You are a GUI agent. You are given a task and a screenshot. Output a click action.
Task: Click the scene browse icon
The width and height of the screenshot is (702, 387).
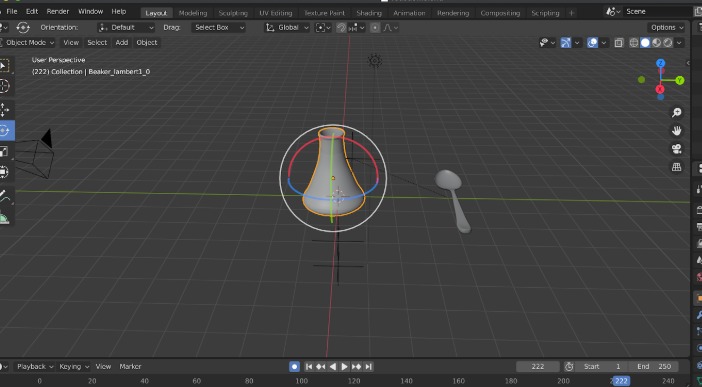[613, 12]
